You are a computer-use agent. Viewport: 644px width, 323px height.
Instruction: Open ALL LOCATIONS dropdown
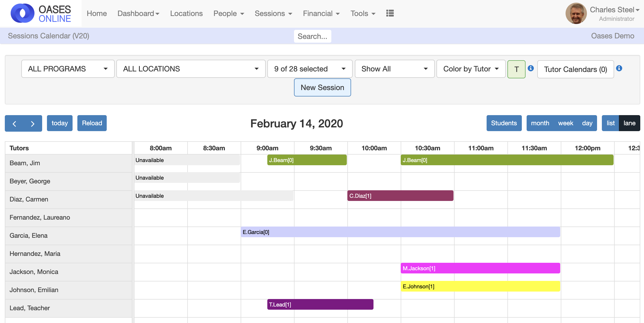(191, 69)
